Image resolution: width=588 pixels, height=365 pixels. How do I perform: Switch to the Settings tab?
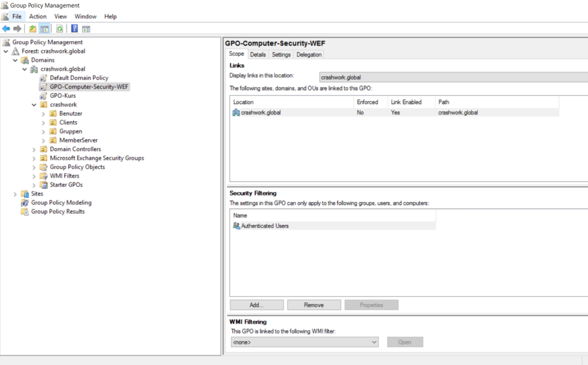[281, 55]
